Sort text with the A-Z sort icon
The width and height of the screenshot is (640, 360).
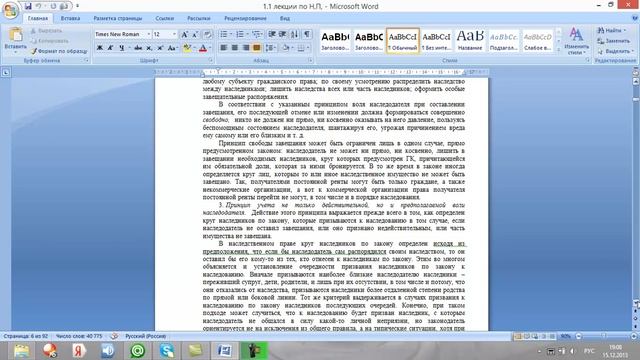(x=295, y=34)
